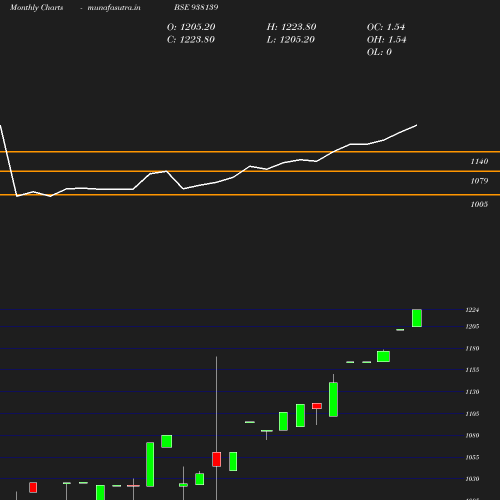Click the "BSE 938139" symbol label
The width and height of the screenshot is (500, 500).
tap(196, 7)
